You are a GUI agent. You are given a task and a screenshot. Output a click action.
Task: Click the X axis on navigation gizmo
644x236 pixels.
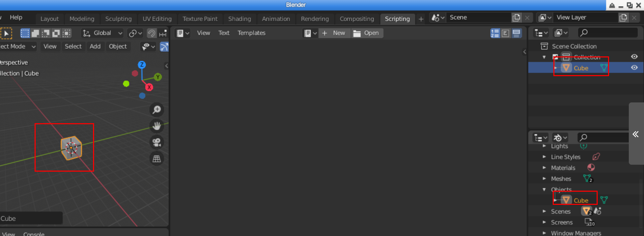click(149, 87)
